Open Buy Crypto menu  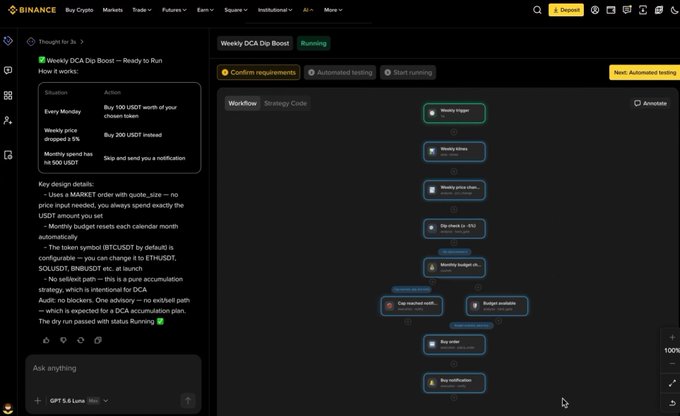[x=79, y=10]
